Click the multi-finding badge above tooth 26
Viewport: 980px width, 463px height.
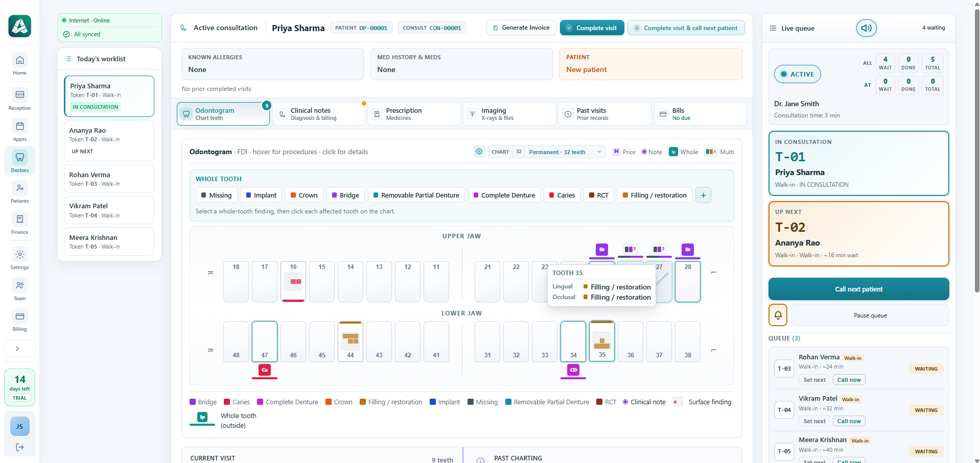(631, 249)
